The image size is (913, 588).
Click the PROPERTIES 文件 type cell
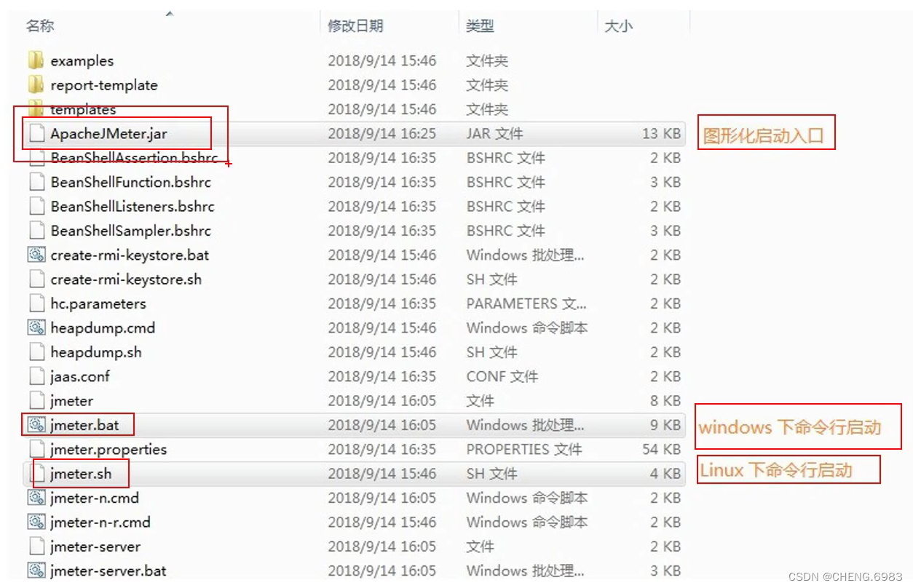[524, 449]
